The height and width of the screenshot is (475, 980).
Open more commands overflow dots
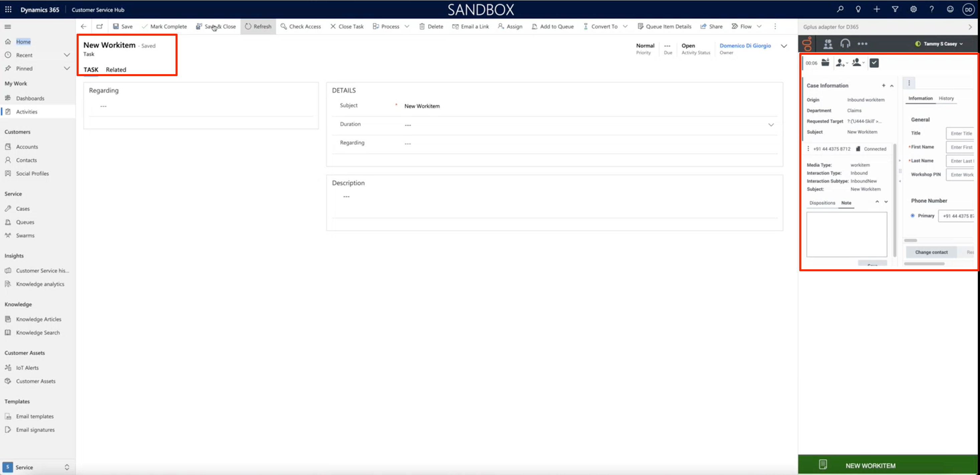pyautogui.click(x=775, y=26)
